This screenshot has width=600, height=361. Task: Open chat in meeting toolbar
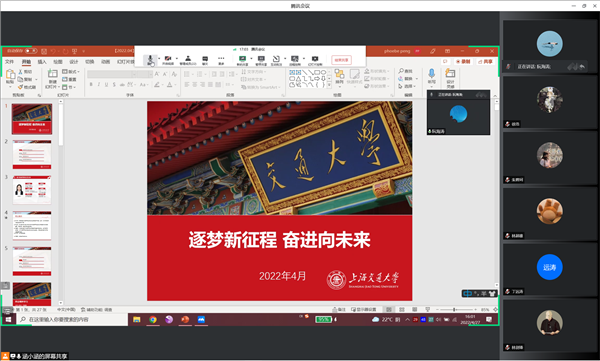coord(205,60)
